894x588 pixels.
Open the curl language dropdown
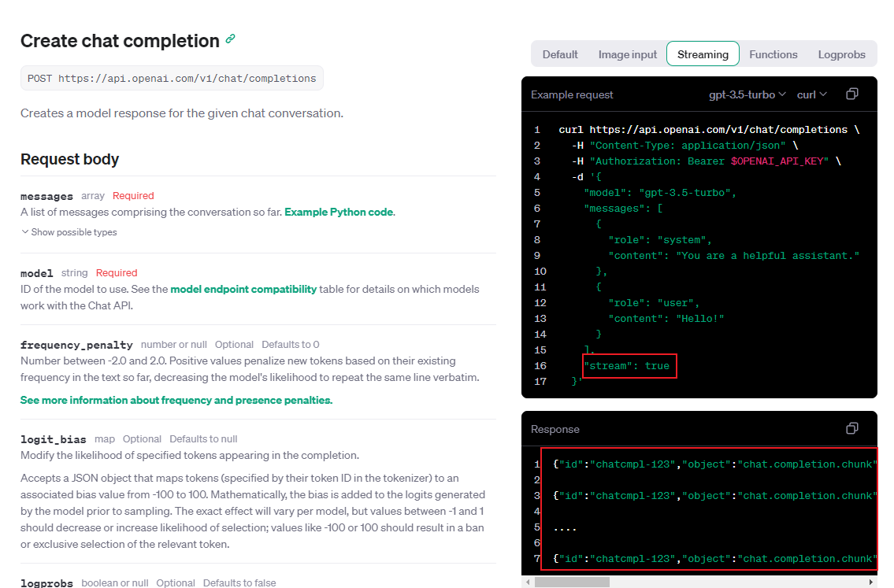coord(812,94)
